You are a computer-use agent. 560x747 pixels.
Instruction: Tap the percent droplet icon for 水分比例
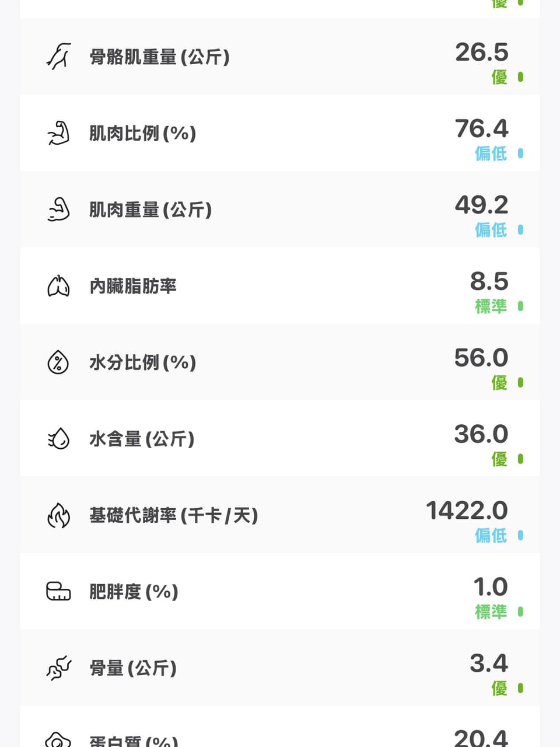(58, 362)
